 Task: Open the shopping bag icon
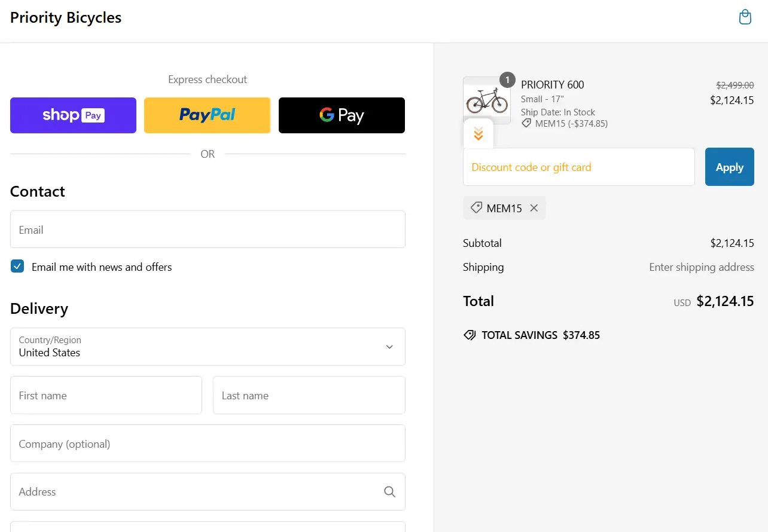[745, 17]
